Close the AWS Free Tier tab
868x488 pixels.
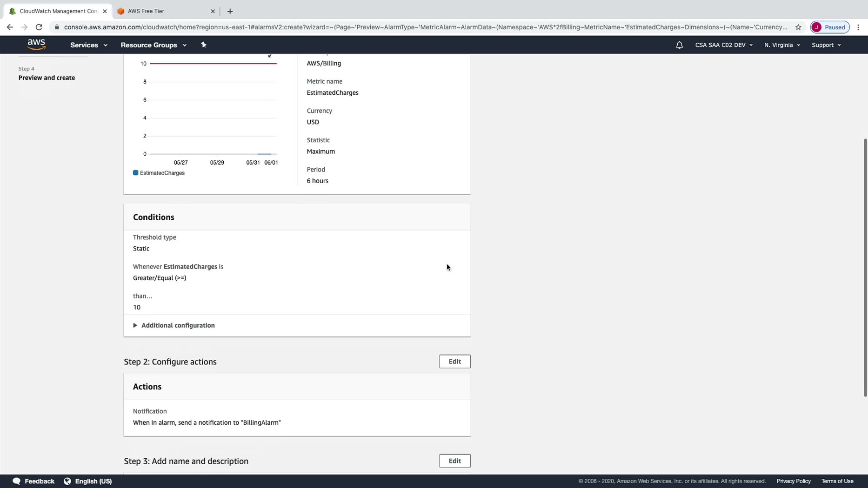[x=213, y=11]
